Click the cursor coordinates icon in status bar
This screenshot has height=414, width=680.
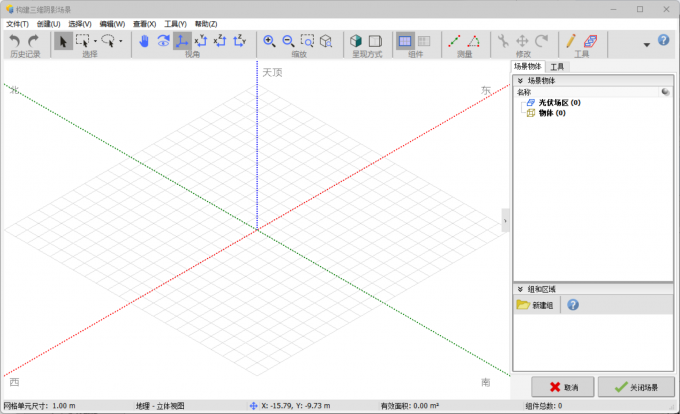254,406
